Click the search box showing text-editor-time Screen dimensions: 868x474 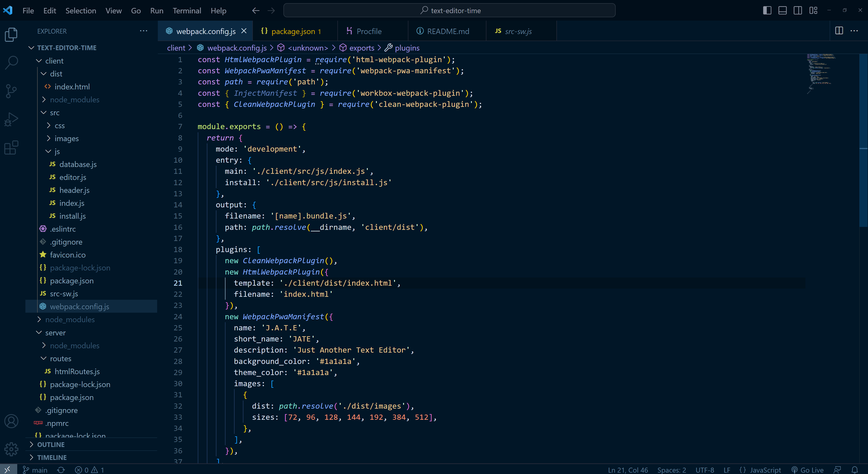click(x=449, y=10)
